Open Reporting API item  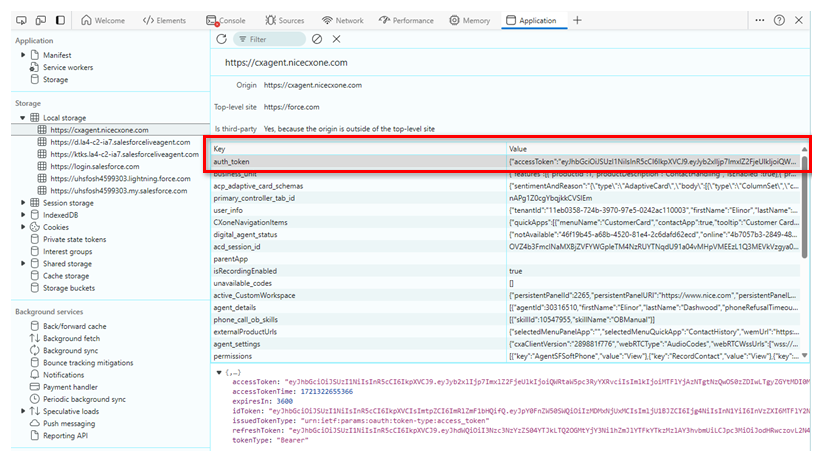click(x=65, y=436)
